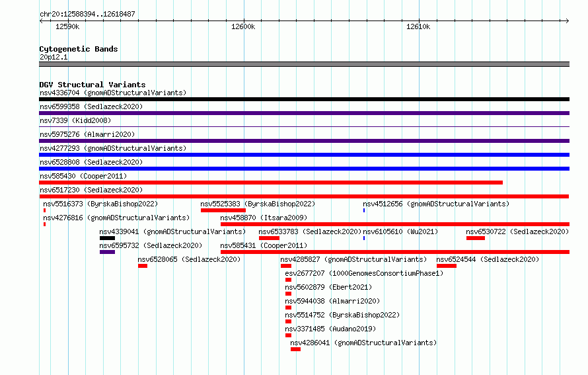Click the red nsv6517230 variant bar
The width and height of the screenshot is (588, 375).
tap(304, 196)
